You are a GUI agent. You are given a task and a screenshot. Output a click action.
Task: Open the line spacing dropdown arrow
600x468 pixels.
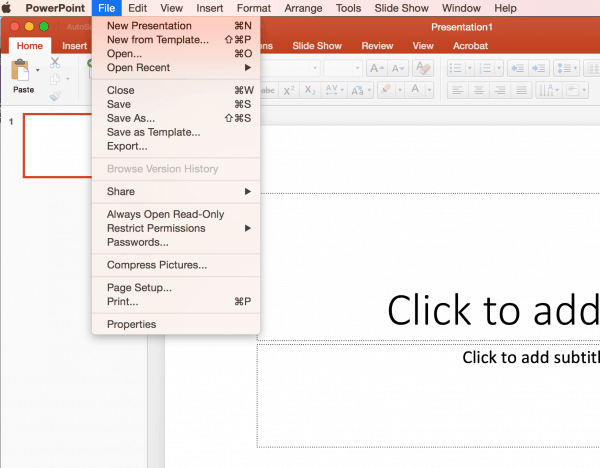coord(576,68)
